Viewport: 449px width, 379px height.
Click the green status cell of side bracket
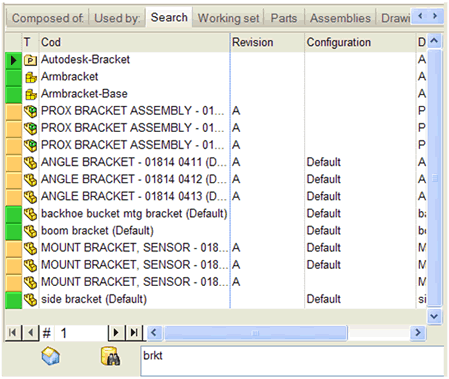[14, 299]
